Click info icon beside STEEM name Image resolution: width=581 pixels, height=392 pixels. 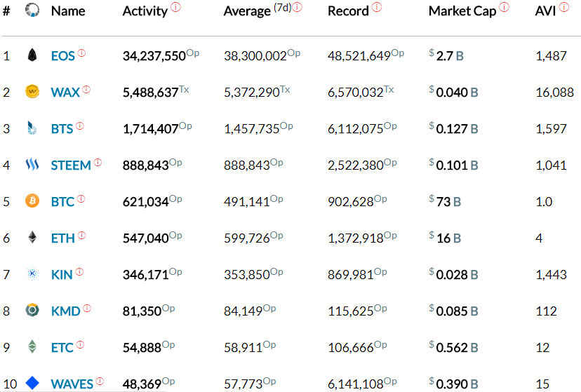(x=98, y=162)
